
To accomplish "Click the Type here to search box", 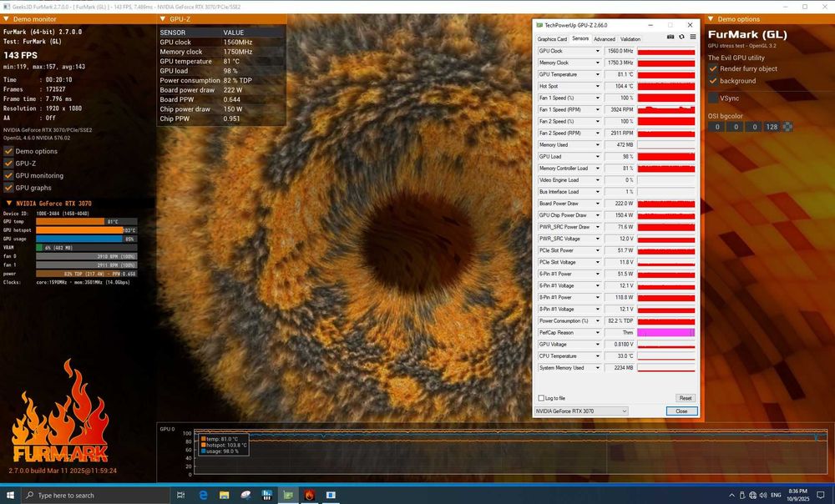I will click(x=96, y=495).
